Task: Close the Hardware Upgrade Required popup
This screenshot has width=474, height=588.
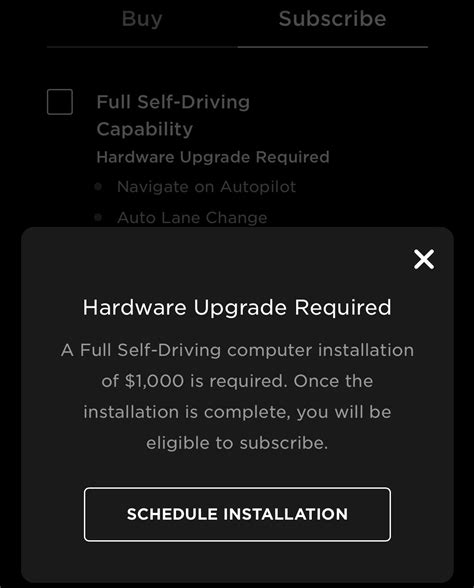Action: 424,259
